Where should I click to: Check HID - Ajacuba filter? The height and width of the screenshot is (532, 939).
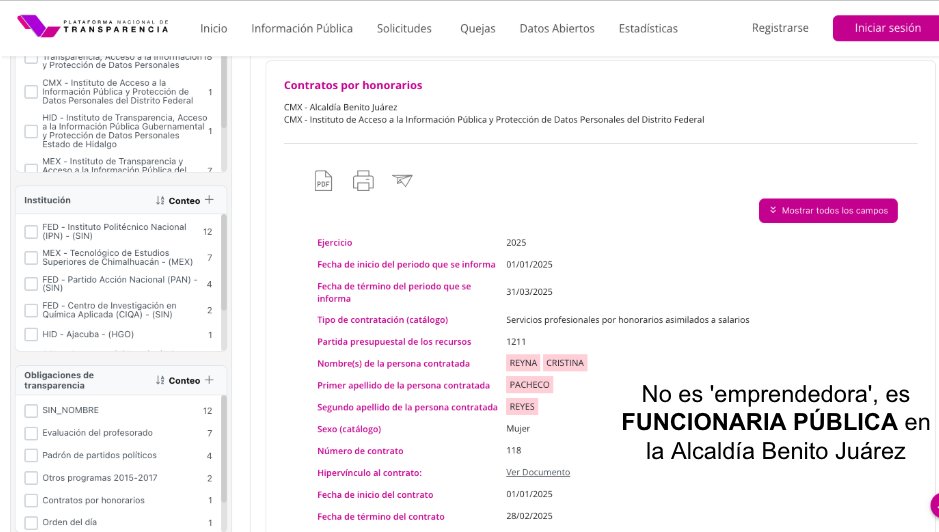tap(31, 334)
